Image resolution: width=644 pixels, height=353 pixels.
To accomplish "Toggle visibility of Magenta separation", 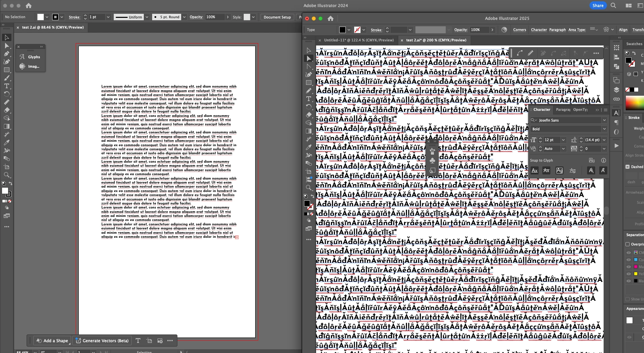I will [629, 267].
